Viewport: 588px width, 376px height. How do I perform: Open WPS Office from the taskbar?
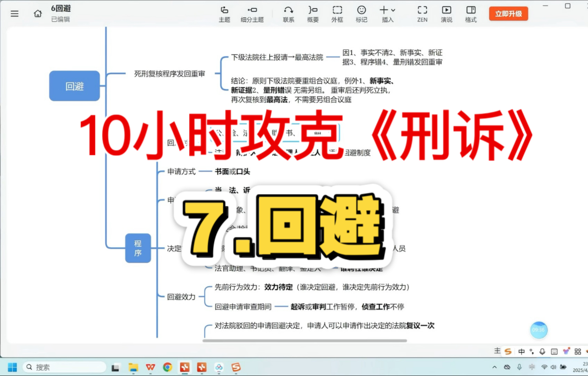pyautogui.click(x=151, y=367)
